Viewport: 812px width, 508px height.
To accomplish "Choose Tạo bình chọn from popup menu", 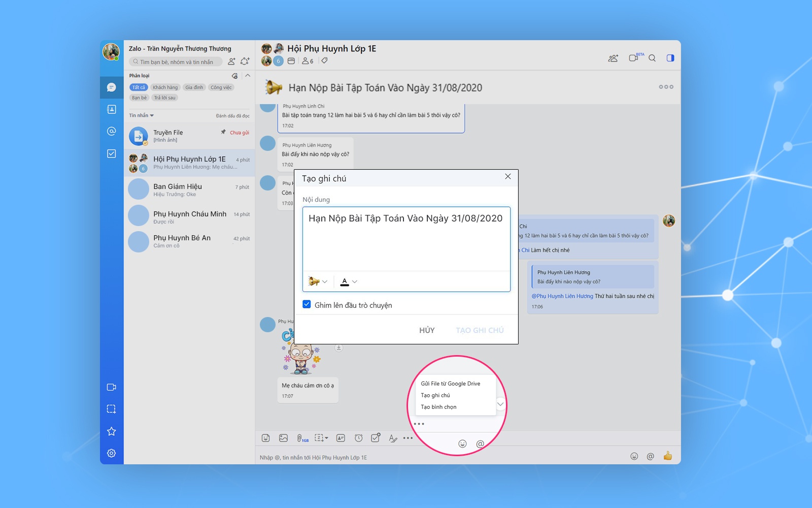I will (438, 407).
